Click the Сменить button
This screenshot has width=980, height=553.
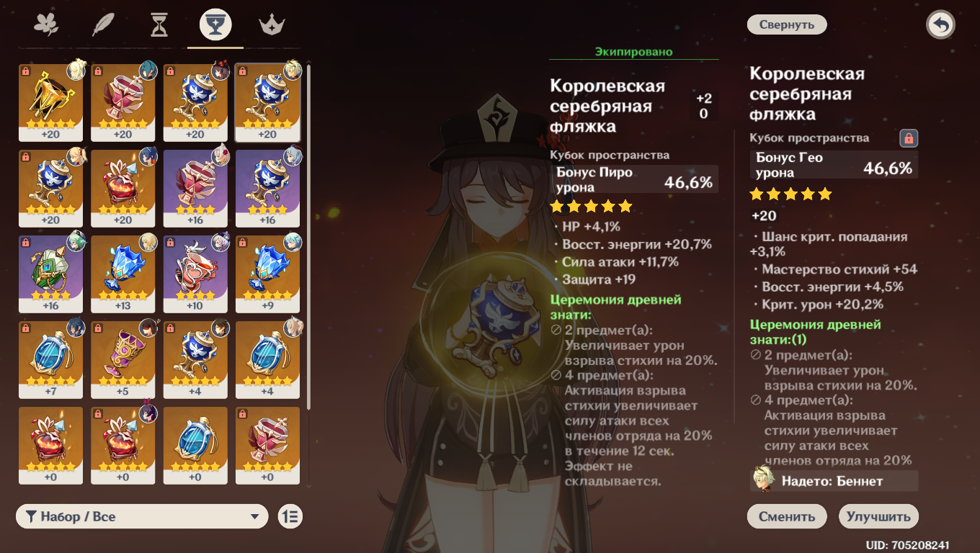click(x=786, y=516)
